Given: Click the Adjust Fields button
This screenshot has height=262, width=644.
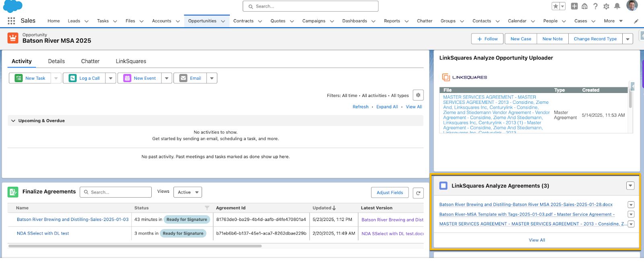Looking at the screenshot, I should pyautogui.click(x=390, y=193).
